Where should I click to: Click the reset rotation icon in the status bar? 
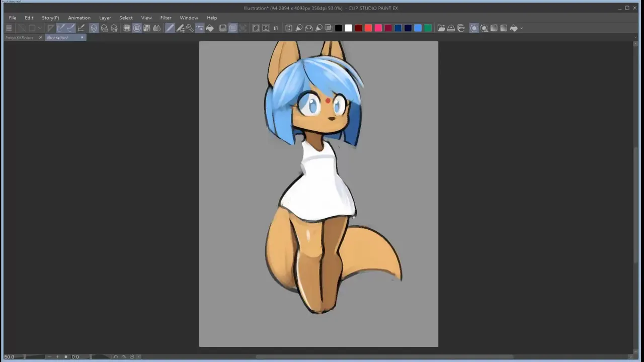pos(132,356)
